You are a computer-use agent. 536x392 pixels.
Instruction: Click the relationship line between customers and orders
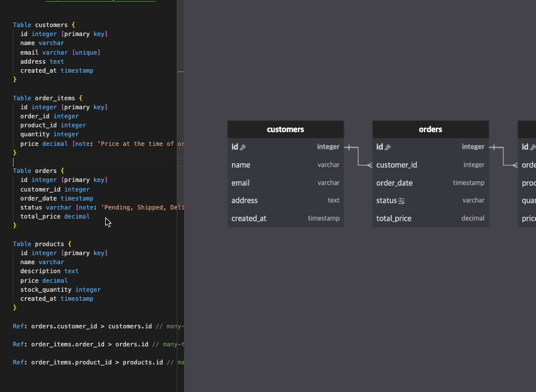[357, 157]
